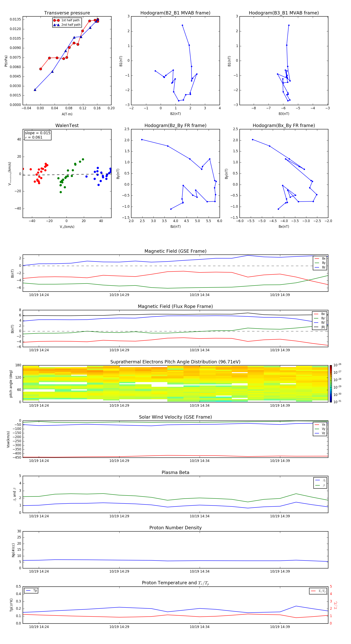Click the 'Bz(nT)' axis label
The height and width of the screenshot is (644, 351).
[x=175, y=227]
